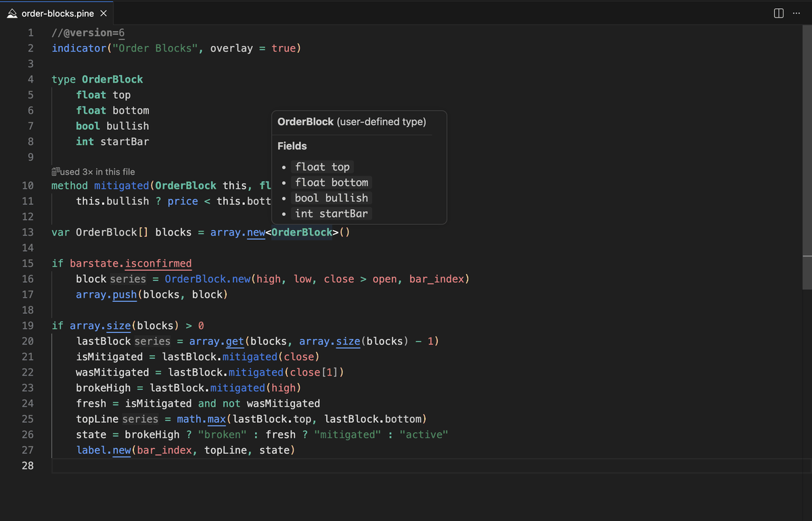Click 'math.max' on line 25
812x521 pixels.
pos(202,420)
